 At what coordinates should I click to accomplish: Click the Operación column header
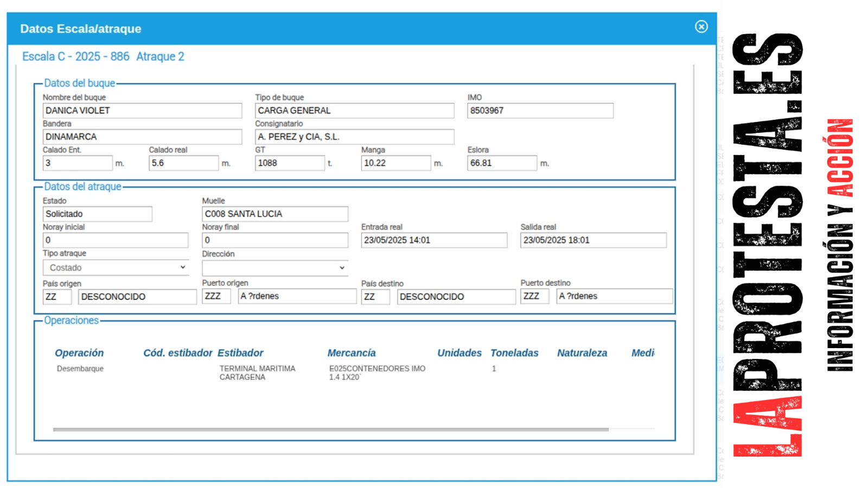[x=79, y=353]
